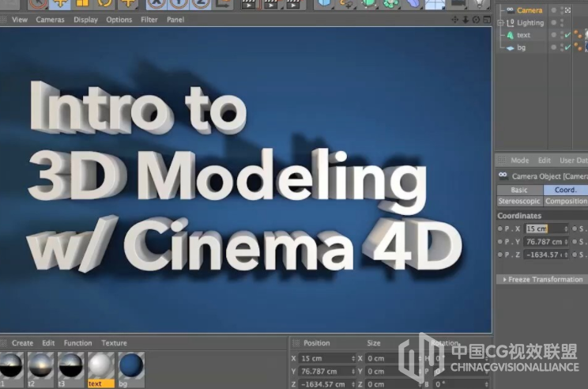The image size is (588, 389).
Task: Toggle the Y axis lock
Action: tap(179, 4)
